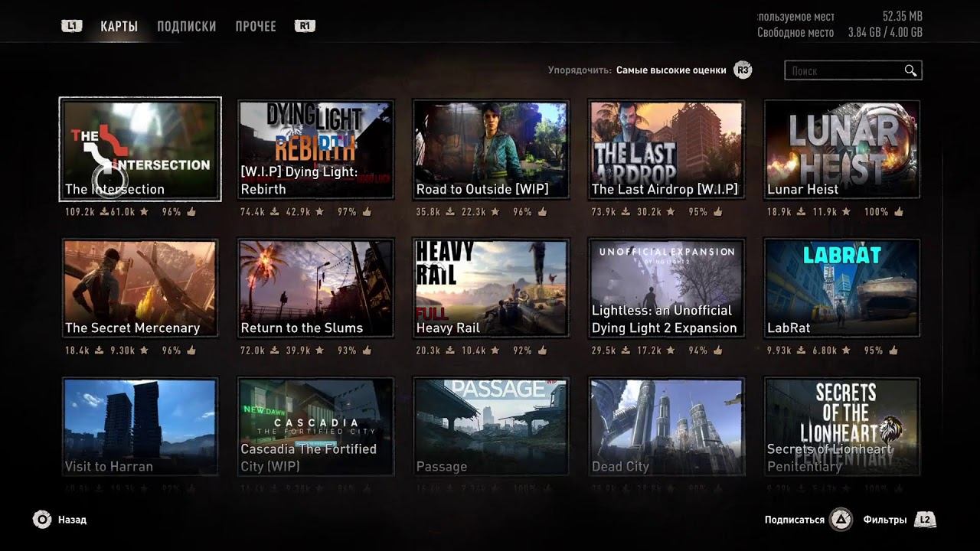Open the ПОДПИСКИ tab
980x551 pixels.
tap(186, 26)
